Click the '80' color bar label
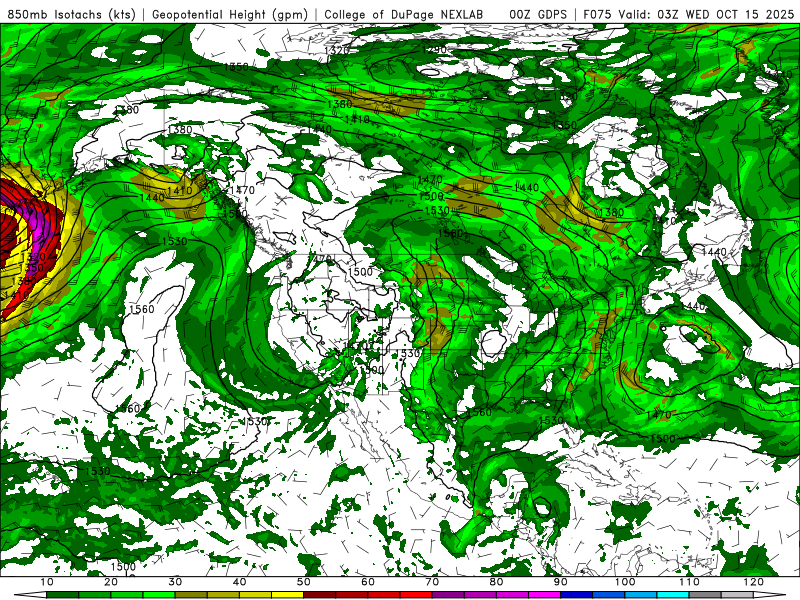 coord(496,582)
